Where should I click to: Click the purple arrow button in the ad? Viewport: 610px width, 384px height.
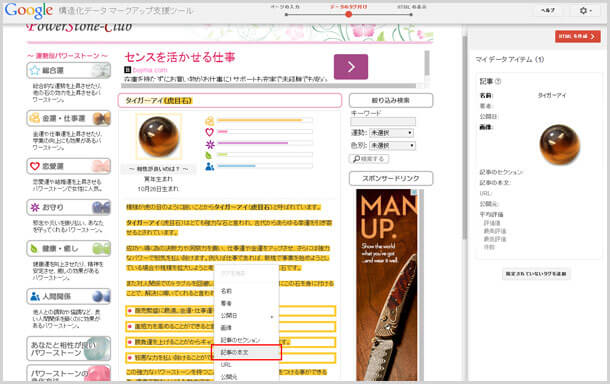click(x=351, y=67)
